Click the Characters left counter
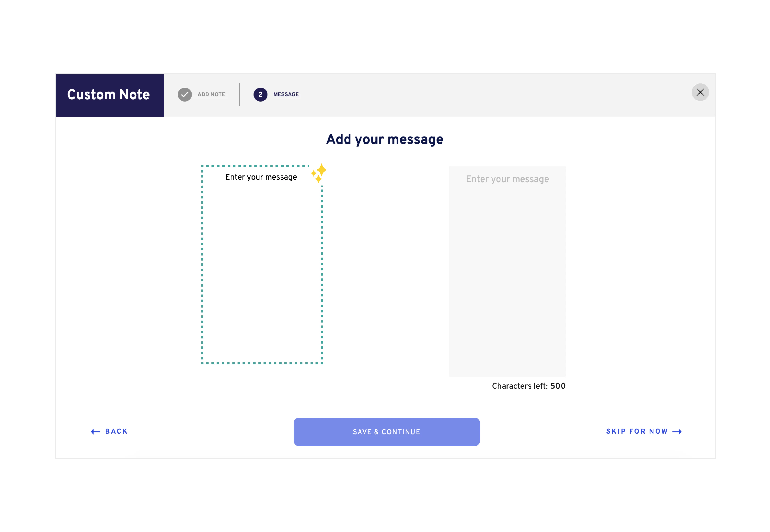The width and height of the screenshot is (770, 532). (x=528, y=386)
